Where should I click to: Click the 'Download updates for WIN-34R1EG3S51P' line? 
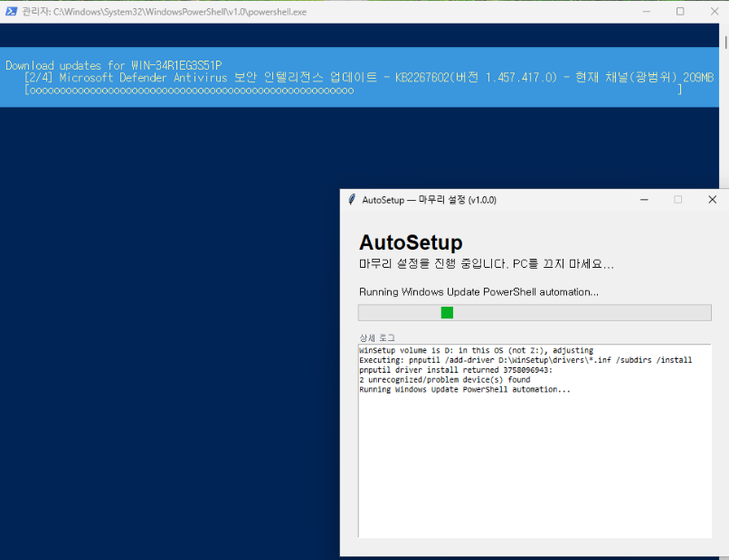click(x=113, y=65)
